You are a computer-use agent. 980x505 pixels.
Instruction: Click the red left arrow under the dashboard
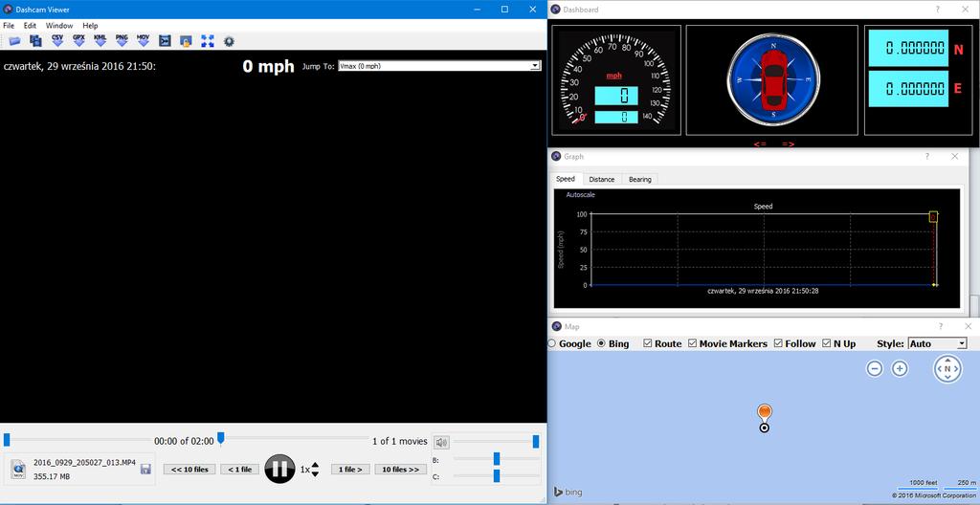pos(760,144)
